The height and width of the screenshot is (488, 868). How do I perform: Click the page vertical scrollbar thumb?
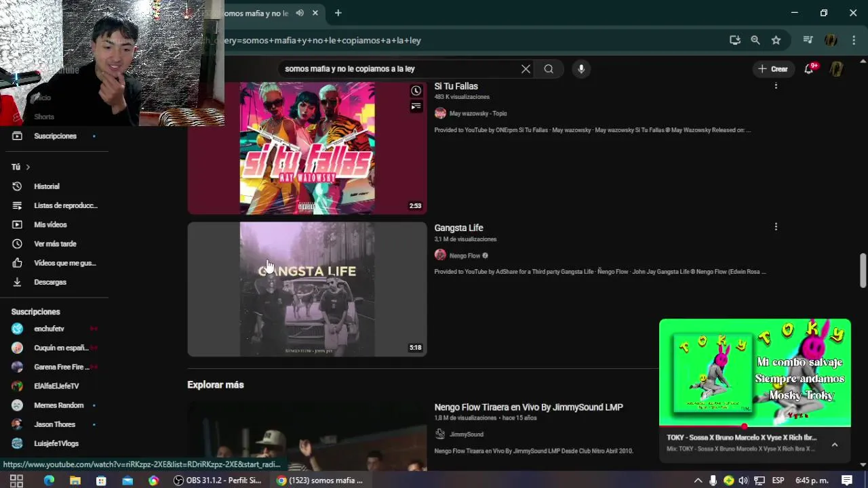[x=863, y=270]
